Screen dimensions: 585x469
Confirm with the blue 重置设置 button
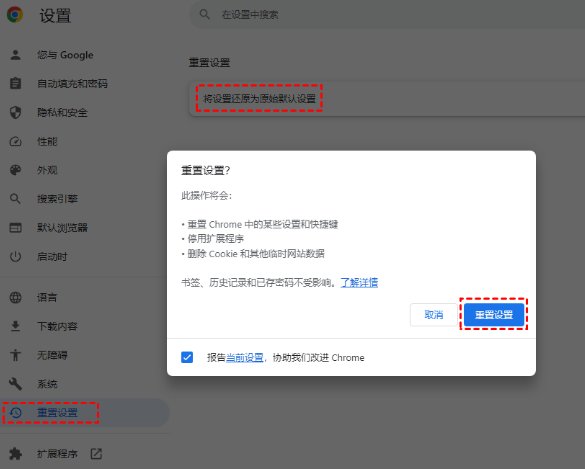coord(494,315)
